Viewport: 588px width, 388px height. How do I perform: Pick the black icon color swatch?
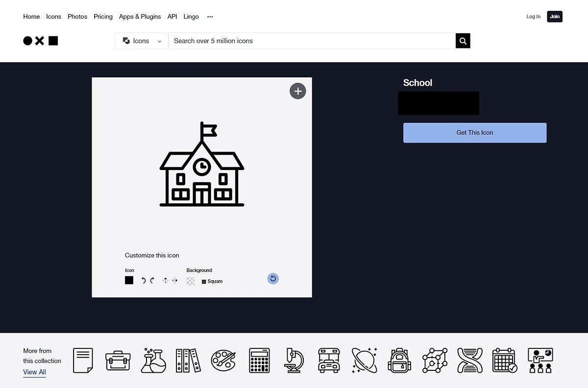point(129,281)
